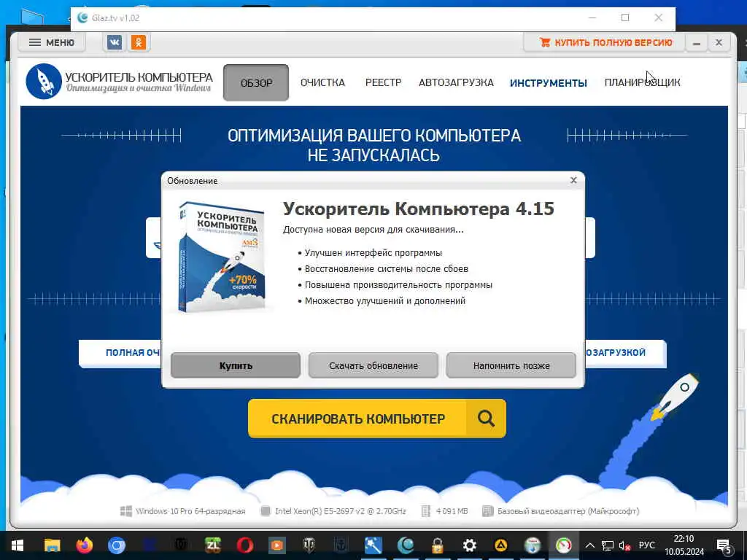This screenshot has width=747, height=560.
Task: Switch to the РЕЕСТР tab
Action: coord(383,82)
